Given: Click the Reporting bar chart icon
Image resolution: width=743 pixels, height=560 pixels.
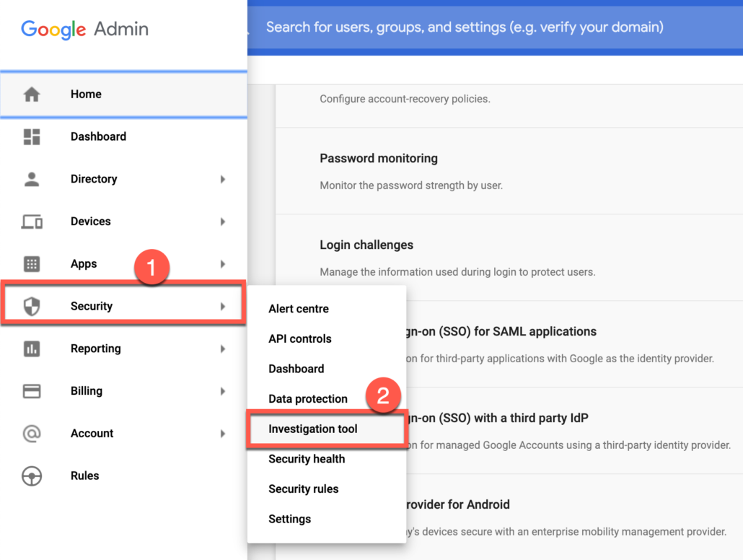Looking at the screenshot, I should click(32, 349).
